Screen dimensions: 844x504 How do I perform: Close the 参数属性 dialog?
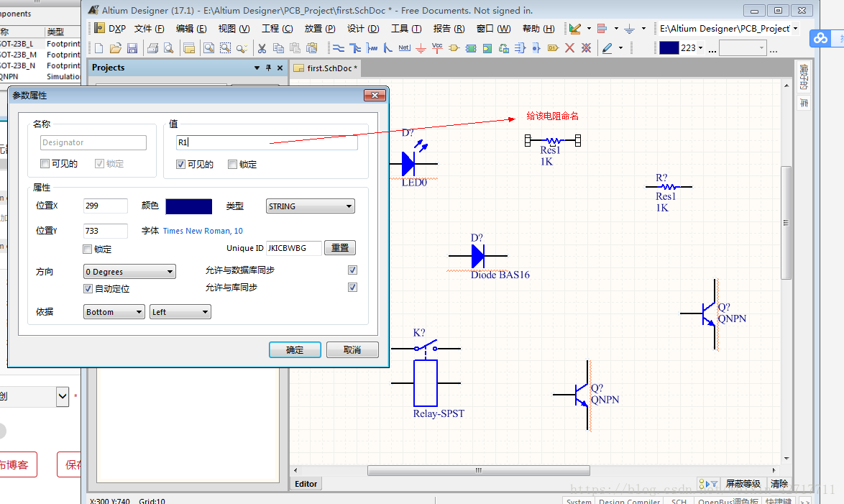pos(375,96)
